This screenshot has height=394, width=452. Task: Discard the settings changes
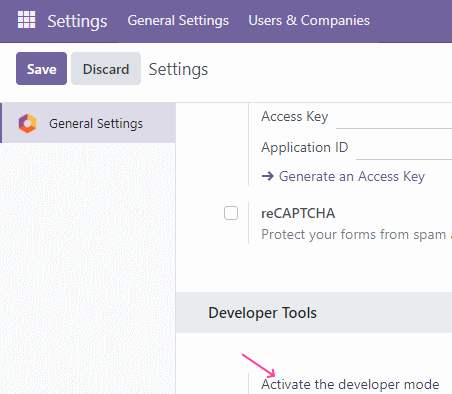[x=106, y=69]
